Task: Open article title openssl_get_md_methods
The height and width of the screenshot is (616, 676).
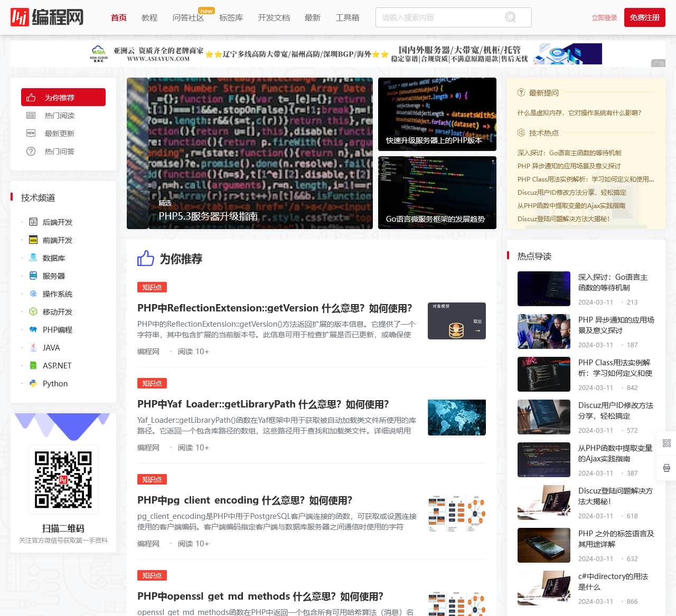Action: [260, 596]
